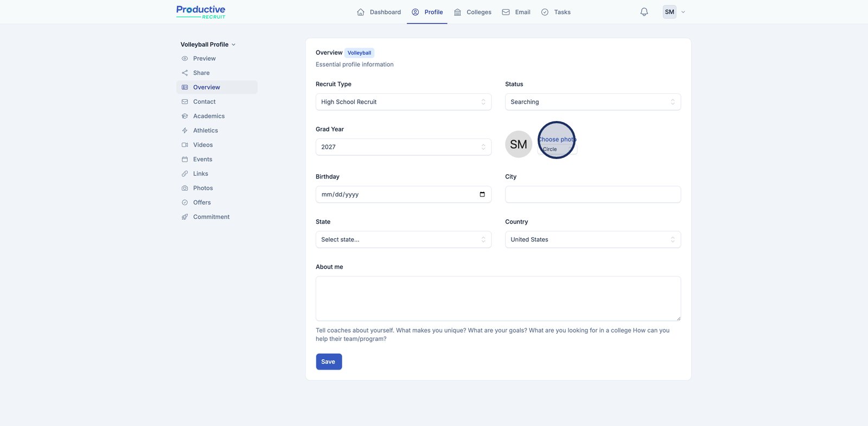Click the Share icon in sidebar
The height and width of the screenshot is (426, 868).
(185, 73)
